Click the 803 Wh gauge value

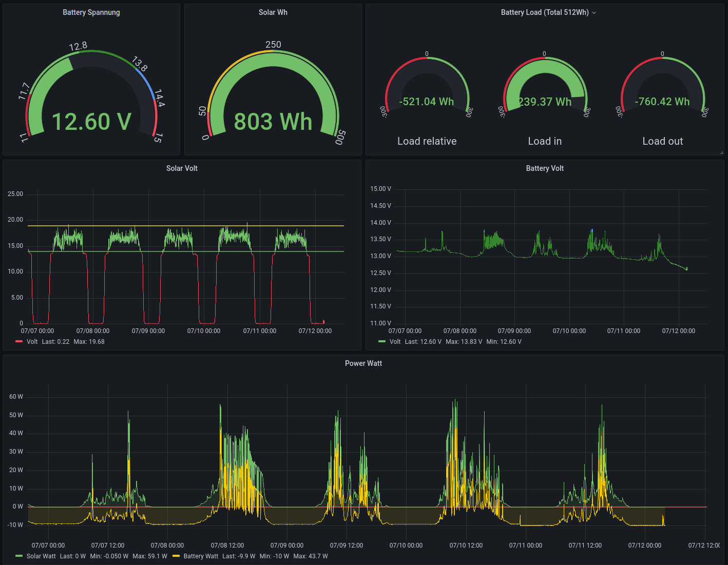point(273,122)
